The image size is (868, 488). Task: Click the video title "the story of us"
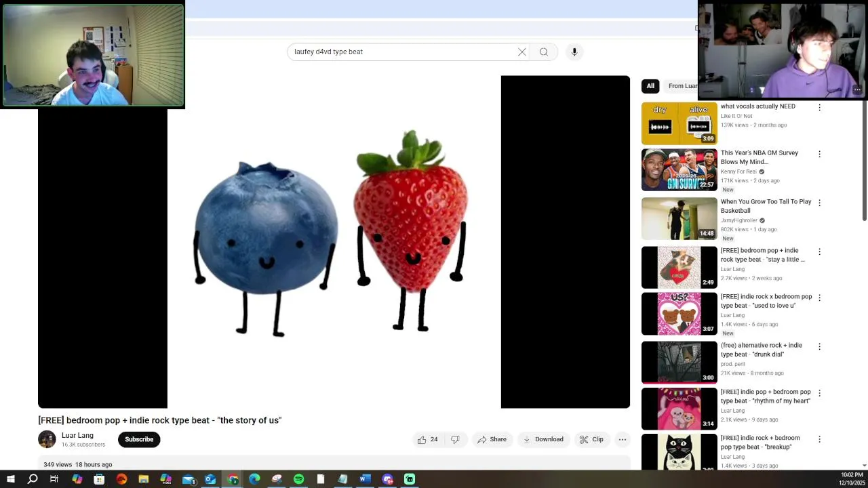[x=159, y=420]
